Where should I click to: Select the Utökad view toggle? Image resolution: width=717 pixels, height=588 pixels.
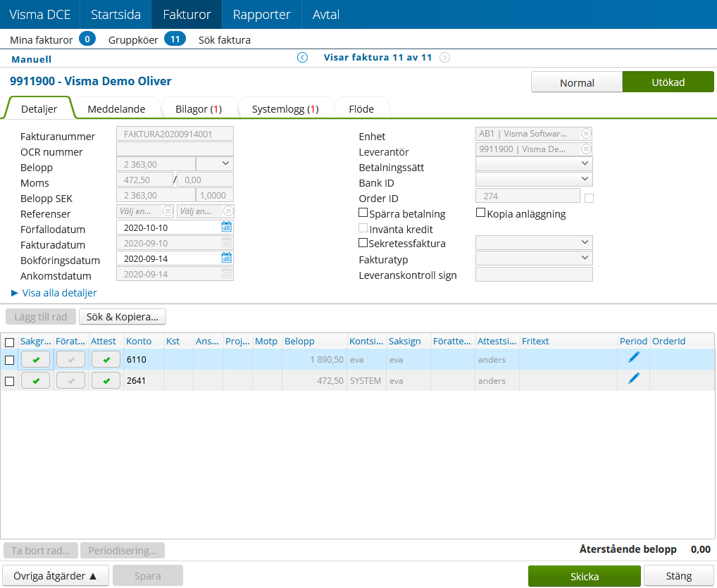point(668,82)
